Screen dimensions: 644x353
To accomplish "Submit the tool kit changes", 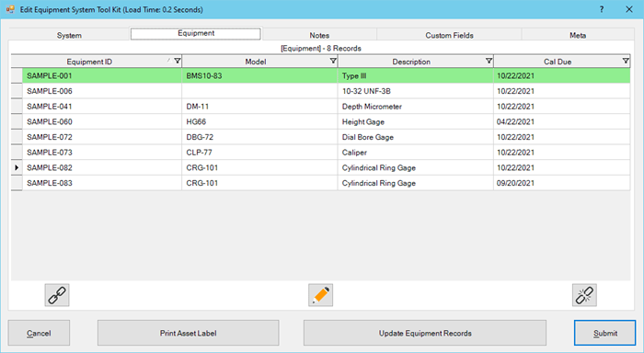I will (x=605, y=333).
